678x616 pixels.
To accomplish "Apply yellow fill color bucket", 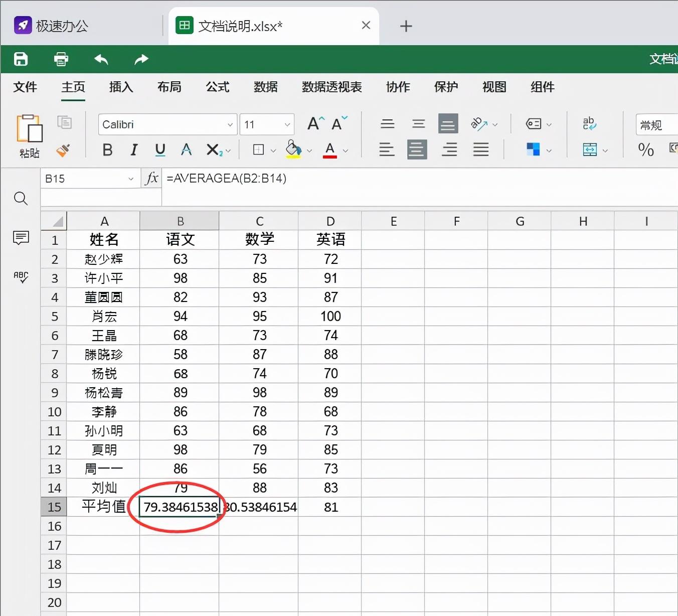I will coord(293,149).
